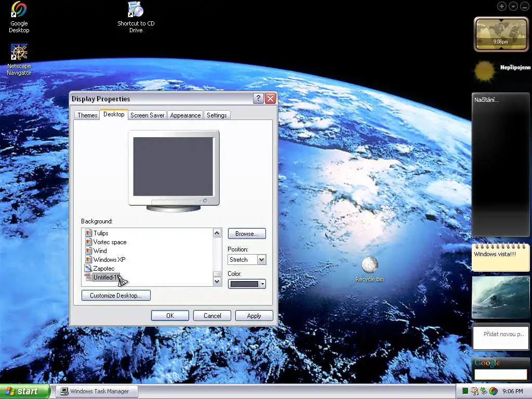Screen dimensions: 532x399
Task: Click the help question mark in Display Properties
Action: (258, 98)
